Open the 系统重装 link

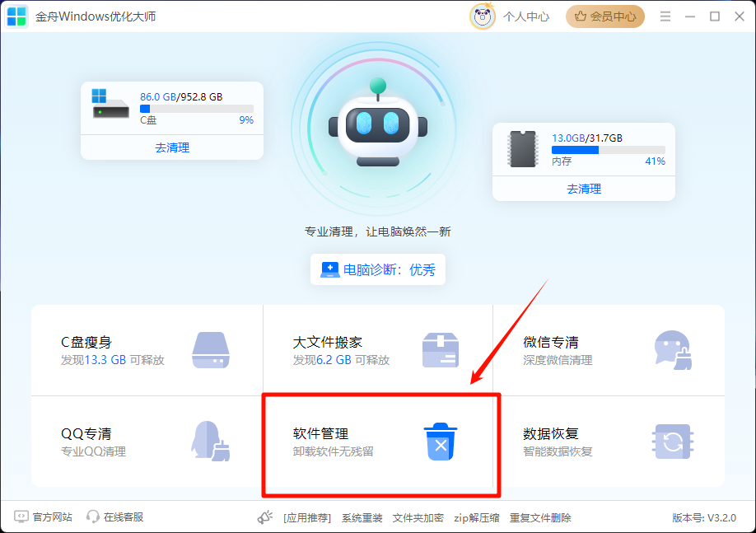pos(362,518)
